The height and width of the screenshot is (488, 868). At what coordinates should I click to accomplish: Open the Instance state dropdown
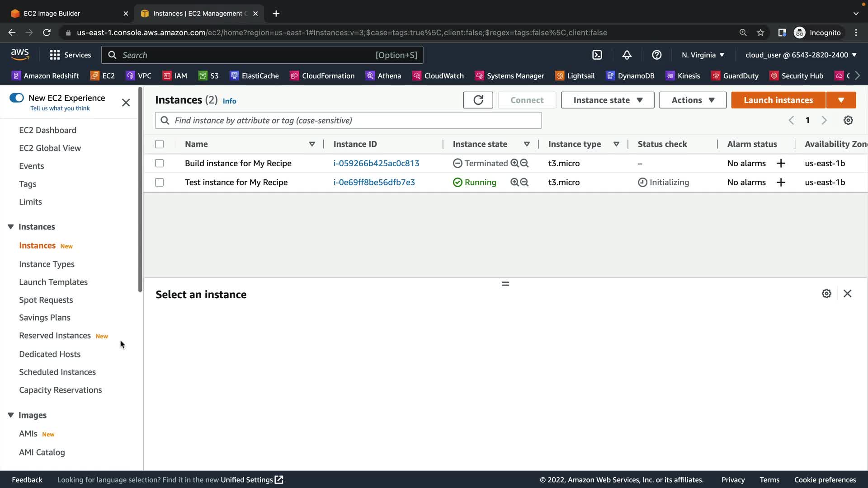click(607, 100)
